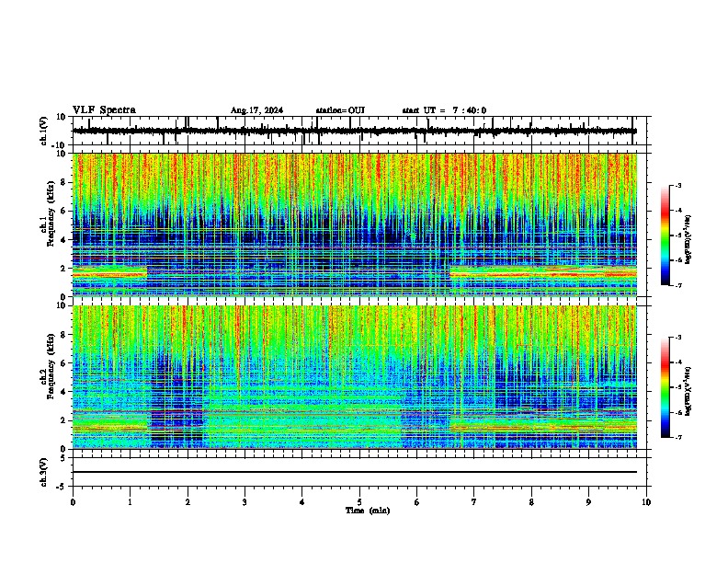Click ch.2 spectrogram frequency tick label 4
The image size is (728, 563).
[x=64, y=392]
